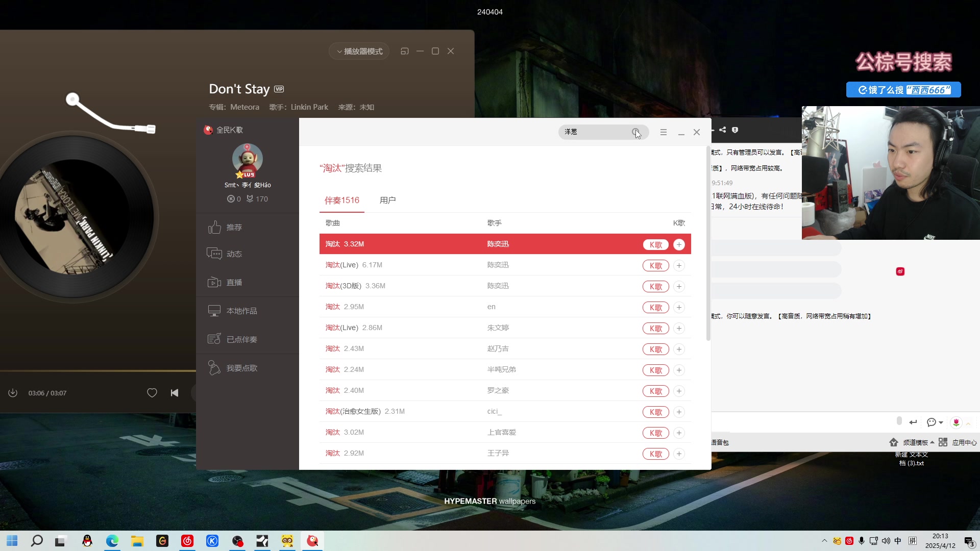Click K歌 button for 淘汰 3.32M 陈奕迅
This screenshot has width=980, height=551.
pos(656,244)
